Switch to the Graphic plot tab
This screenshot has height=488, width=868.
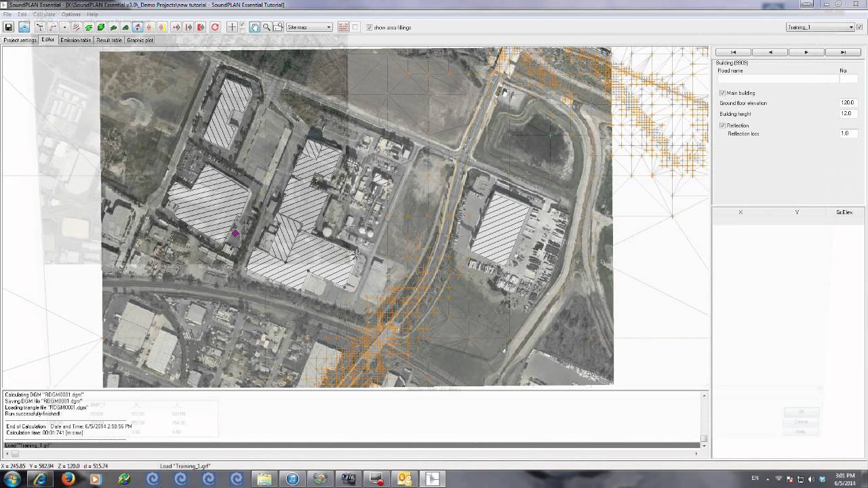(140, 40)
